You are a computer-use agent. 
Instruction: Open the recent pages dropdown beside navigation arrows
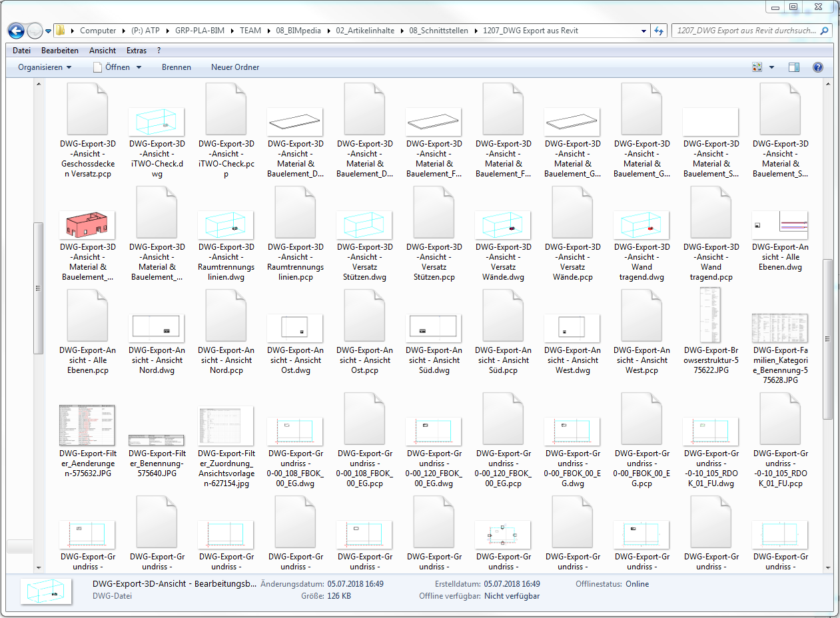[x=47, y=31]
